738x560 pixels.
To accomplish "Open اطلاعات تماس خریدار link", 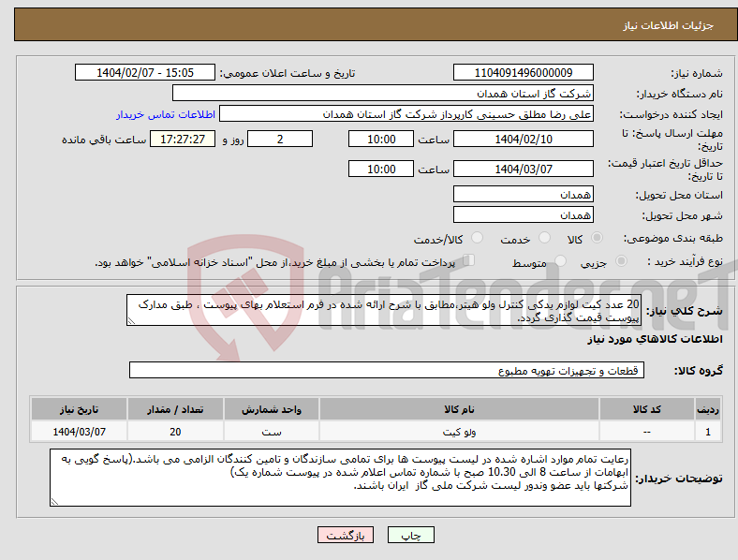I will [x=166, y=114].
